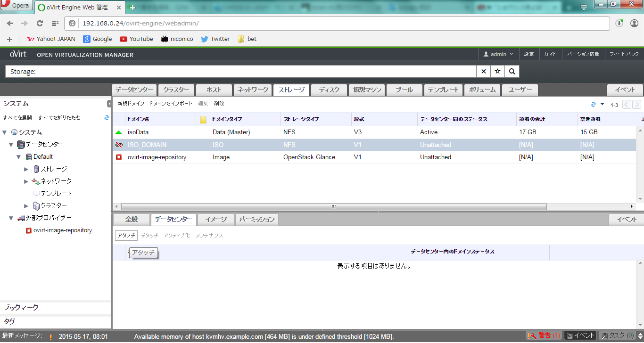Screen dimensions: 644x343
Task: Expand ブックマーク panel
Action: click(x=55, y=307)
